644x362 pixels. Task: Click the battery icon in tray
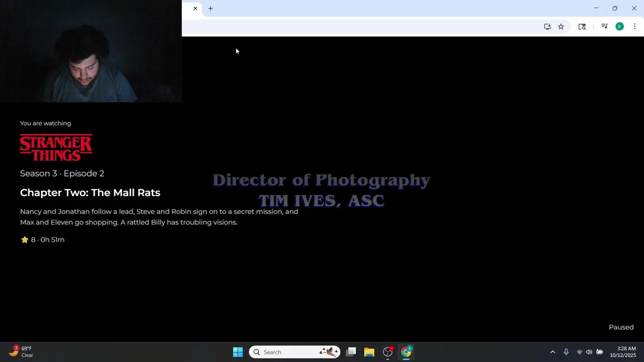coord(600,352)
